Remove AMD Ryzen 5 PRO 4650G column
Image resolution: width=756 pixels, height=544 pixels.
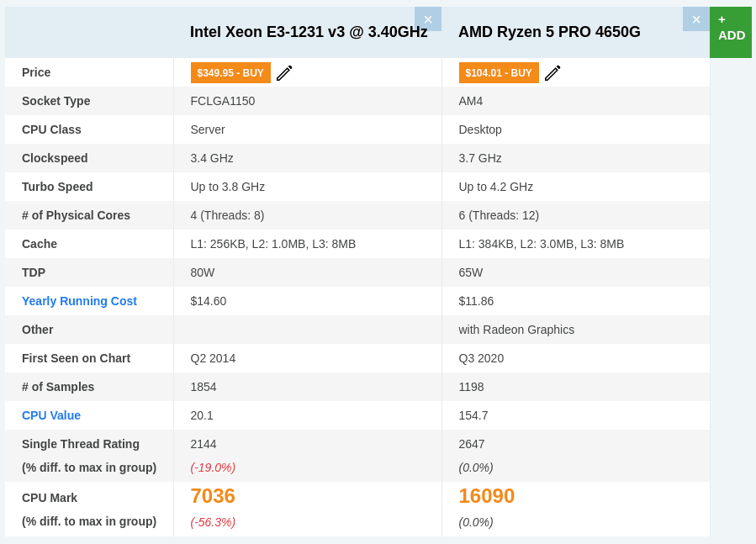(x=695, y=19)
